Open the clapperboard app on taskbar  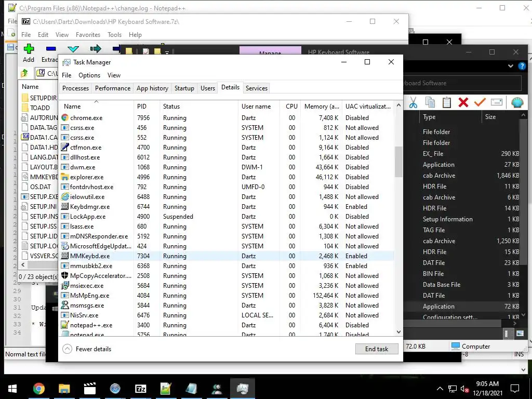point(89,389)
